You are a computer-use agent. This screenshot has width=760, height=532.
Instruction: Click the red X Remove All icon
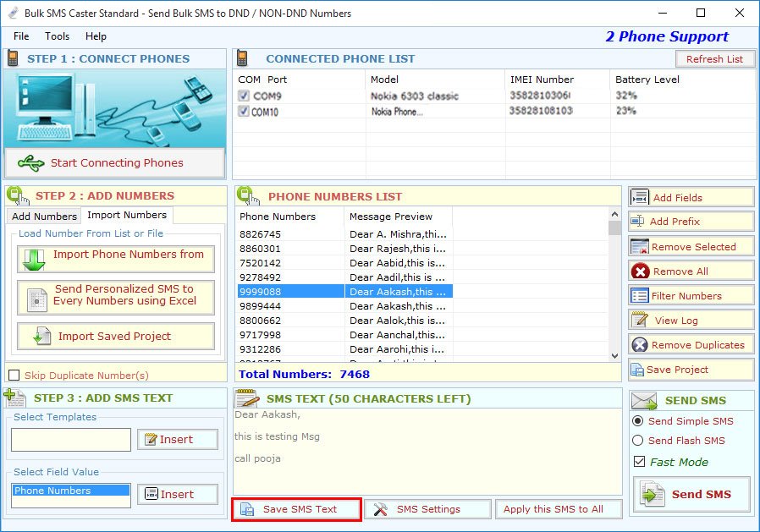pyautogui.click(x=640, y=271)
